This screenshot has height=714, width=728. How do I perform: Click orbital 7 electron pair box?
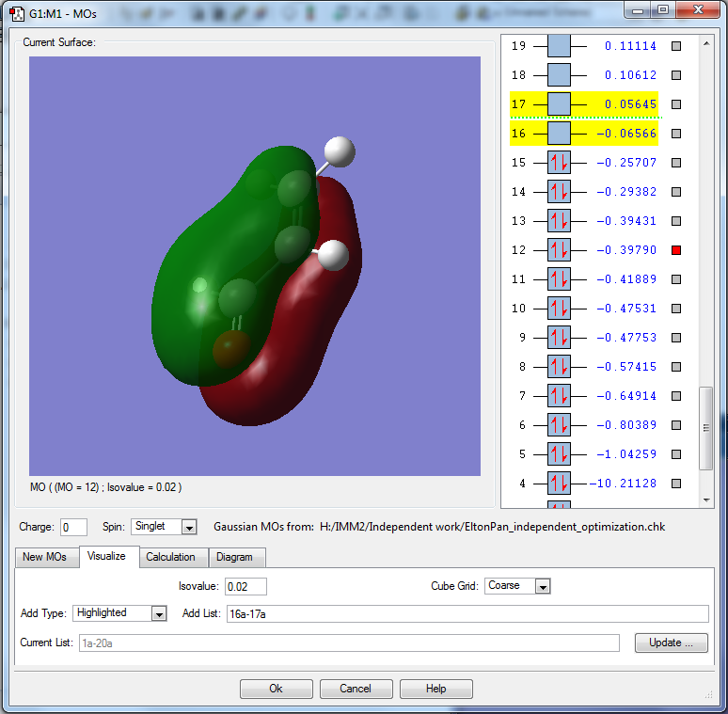pos(559,396)
